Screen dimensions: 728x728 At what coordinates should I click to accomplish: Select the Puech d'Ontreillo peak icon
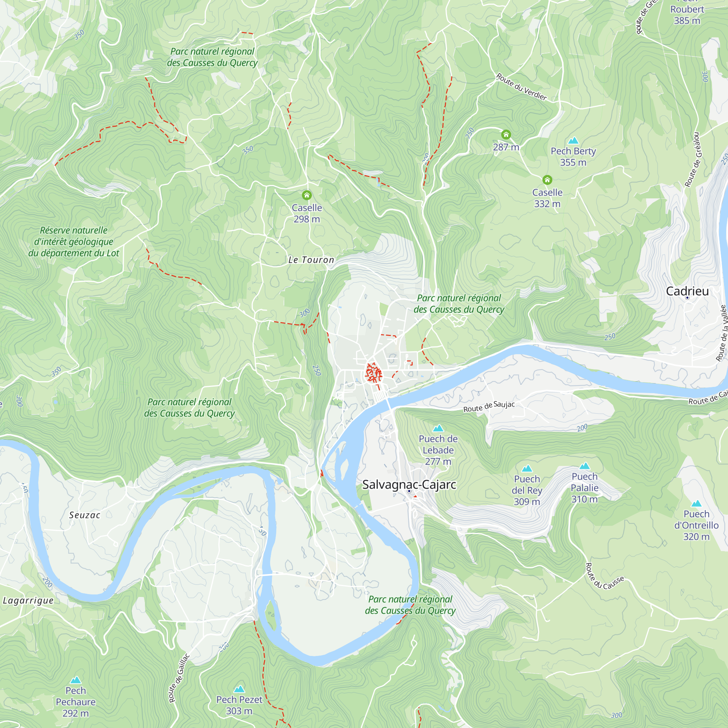click(696, 503)
